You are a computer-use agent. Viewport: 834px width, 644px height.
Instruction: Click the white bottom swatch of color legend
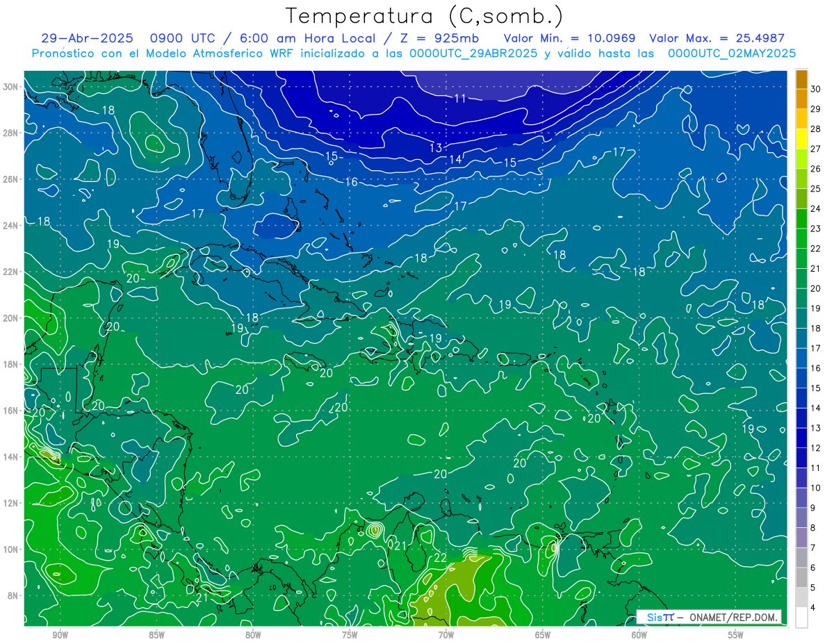801,618
